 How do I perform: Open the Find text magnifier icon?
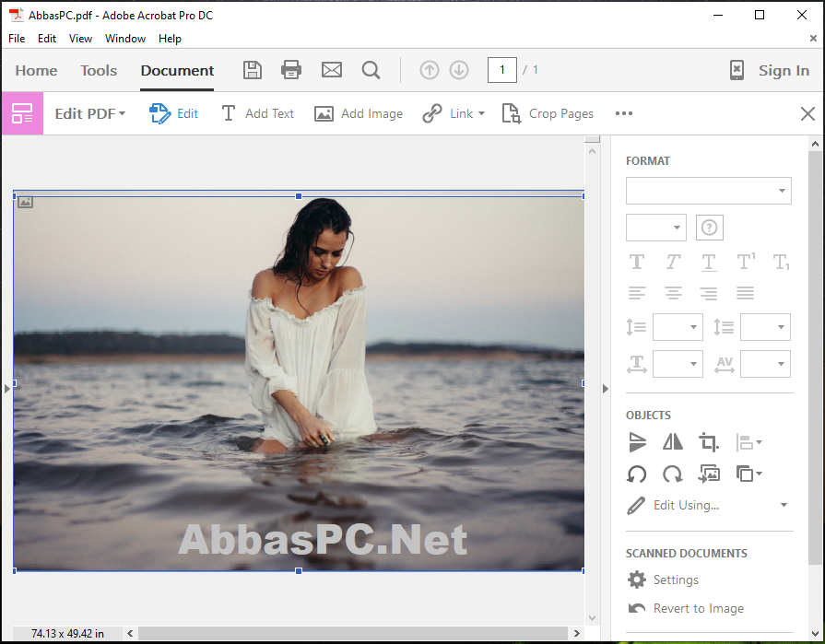coord(371,70)
